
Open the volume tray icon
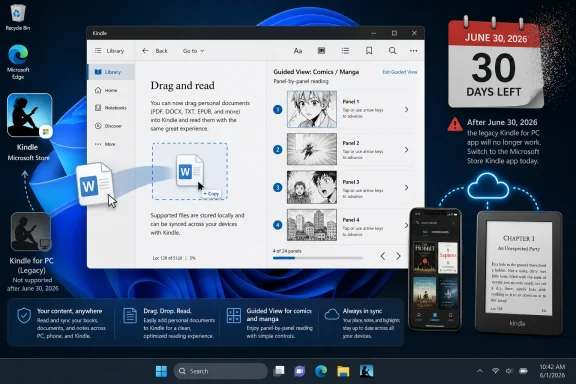coord(509,371)
